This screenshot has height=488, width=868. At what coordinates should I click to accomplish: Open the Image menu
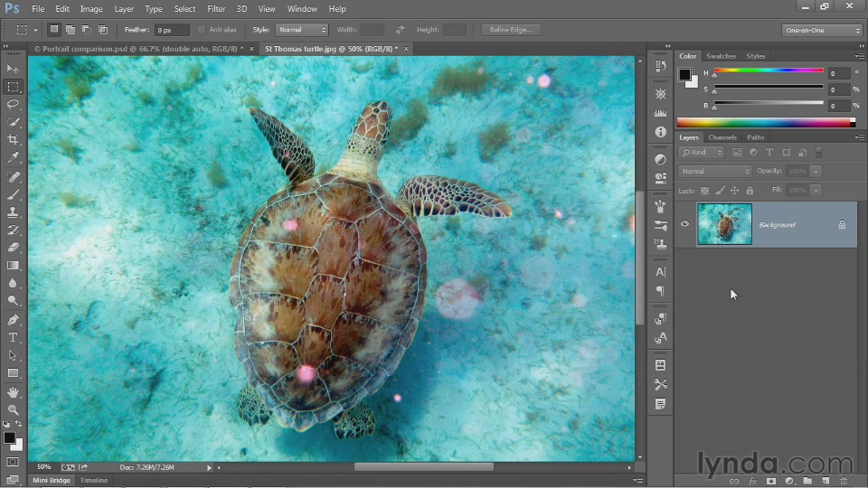90,9
